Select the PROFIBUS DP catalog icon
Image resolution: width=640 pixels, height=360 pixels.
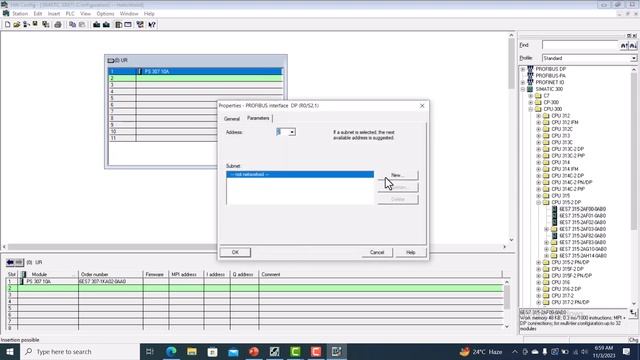click(530, 69)
